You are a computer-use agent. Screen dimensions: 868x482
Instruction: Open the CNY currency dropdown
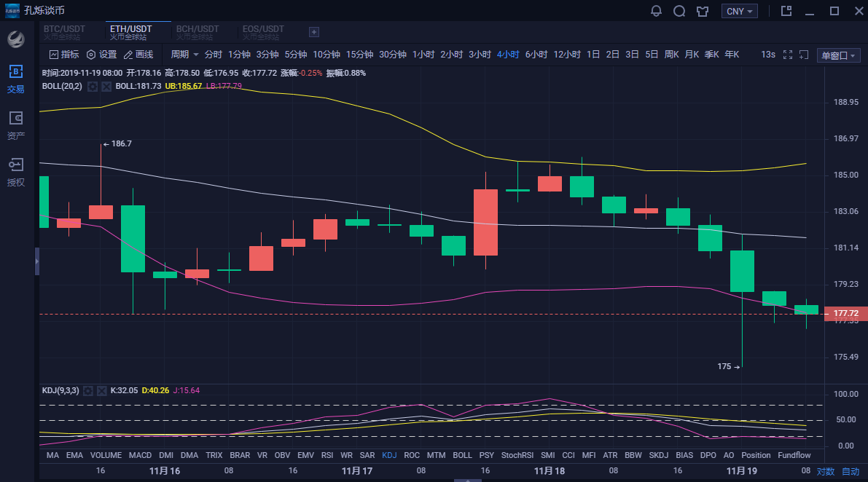739,11
